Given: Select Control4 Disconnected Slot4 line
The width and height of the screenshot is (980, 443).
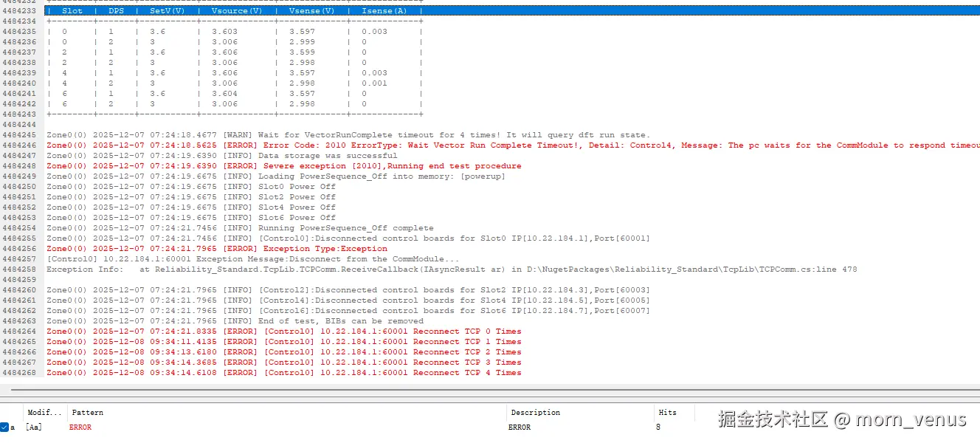Looking at the screenshot, I should coord(348,301).
